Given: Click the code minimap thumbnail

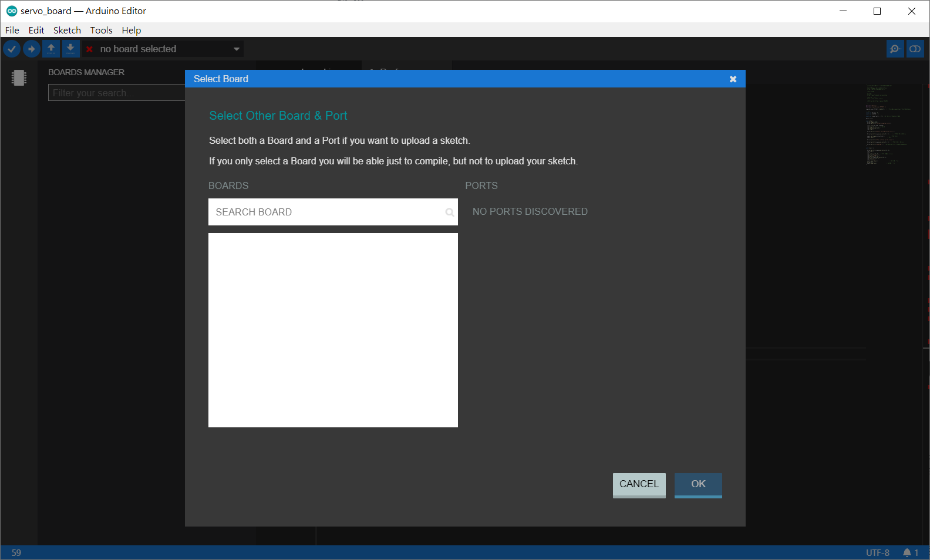Looking at the screenshot, I should [x=889, y=124].
